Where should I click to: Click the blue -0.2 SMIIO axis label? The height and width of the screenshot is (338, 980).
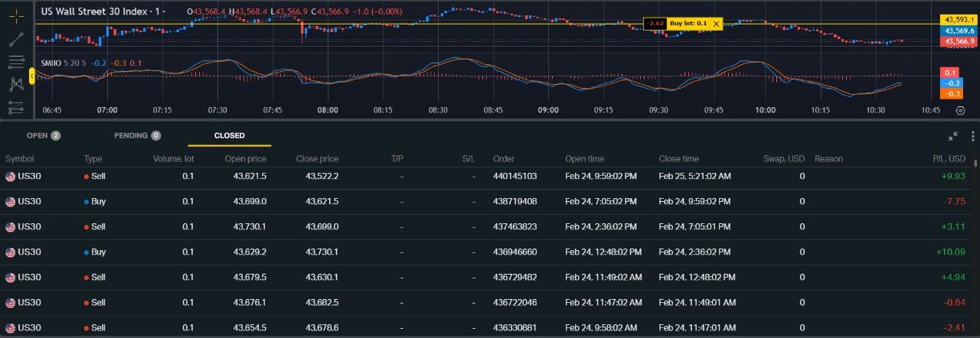pos(952,83)
